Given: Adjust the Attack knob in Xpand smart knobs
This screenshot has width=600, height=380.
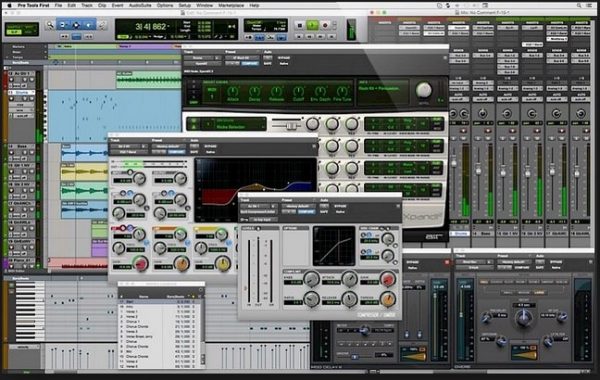Looking at the screenshot, I should [233, 91].
